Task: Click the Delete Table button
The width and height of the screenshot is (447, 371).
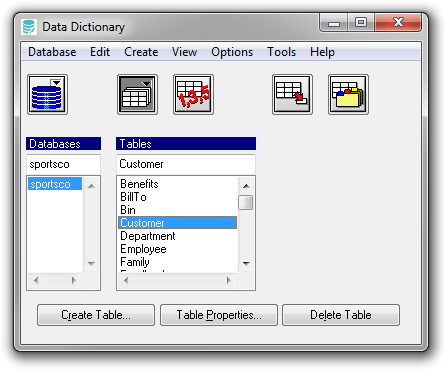Action: [341, 315]
